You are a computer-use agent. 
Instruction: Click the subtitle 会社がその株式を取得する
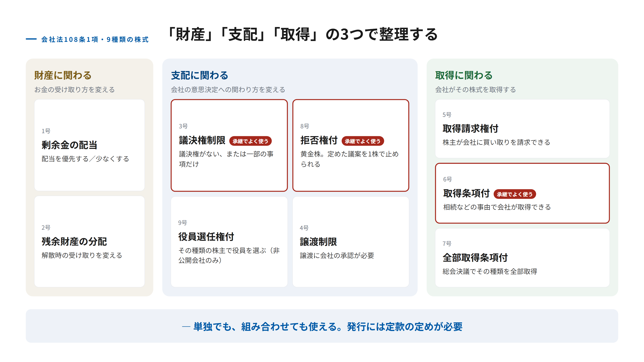click(x=476, y=90)
